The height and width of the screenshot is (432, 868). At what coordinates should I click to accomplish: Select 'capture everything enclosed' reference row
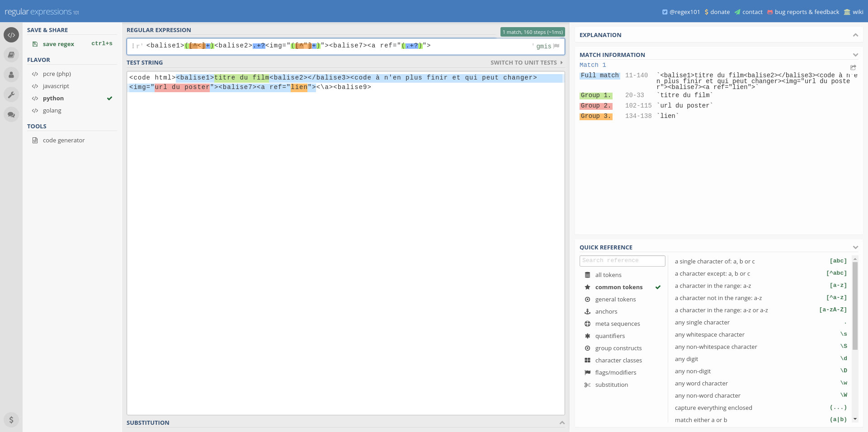[x=761, y=408]
